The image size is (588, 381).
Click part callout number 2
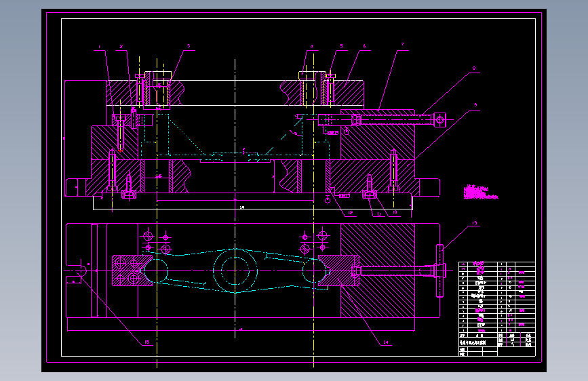coord(121,47)
